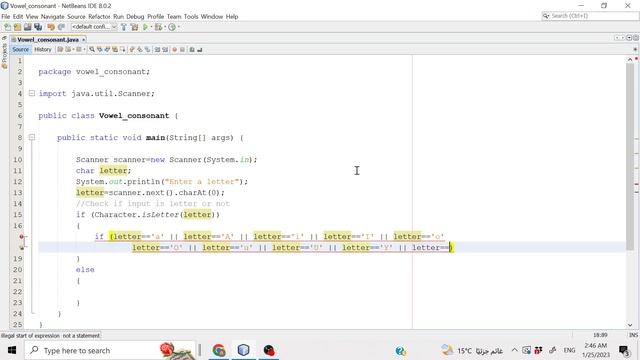Click the Comment editor toolbar icon
The width and height of the screenshot is (640, 360).
(x=192, y=49)
